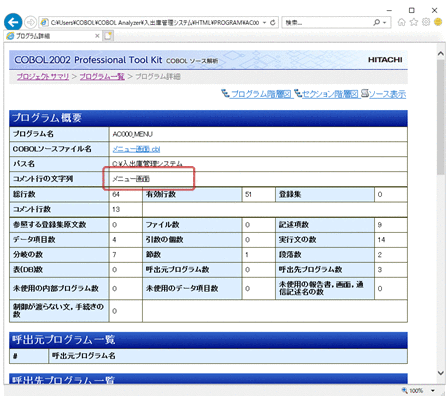Open the セクション階層図 link
The image size is (448, 399).
click(x=330, y=94)
